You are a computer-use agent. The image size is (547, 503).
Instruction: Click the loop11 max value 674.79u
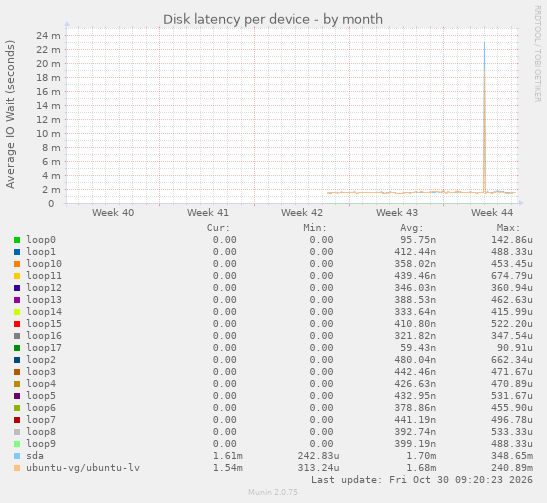click(512, 276)
